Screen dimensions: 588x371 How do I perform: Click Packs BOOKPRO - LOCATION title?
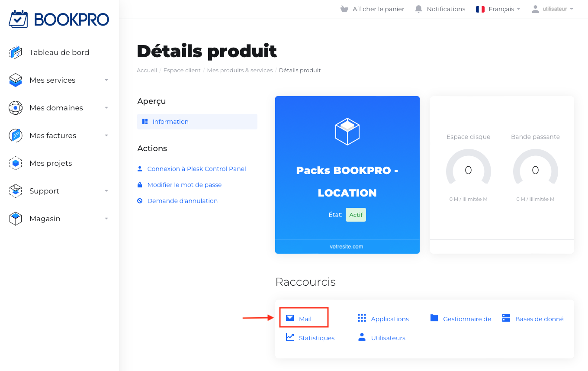pos(347,182)
